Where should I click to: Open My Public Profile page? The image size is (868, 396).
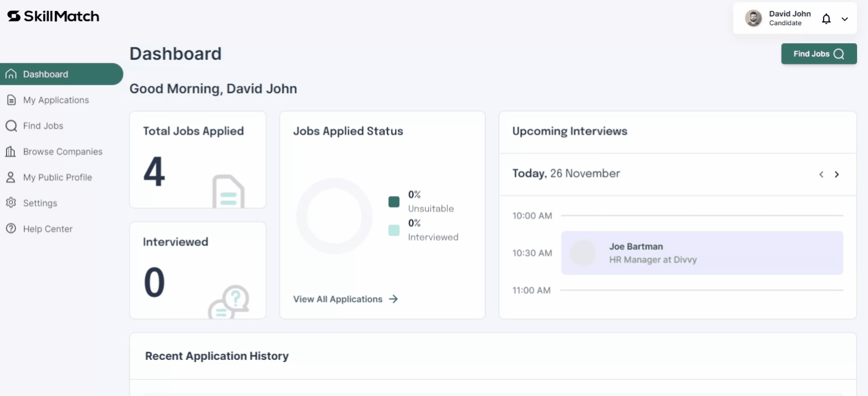pyautogui.click(x=58, y=177)
